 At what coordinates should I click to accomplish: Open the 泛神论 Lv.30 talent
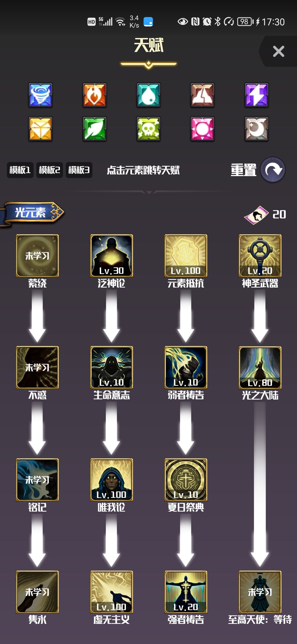pyautogui.click(x=112, y=256)
